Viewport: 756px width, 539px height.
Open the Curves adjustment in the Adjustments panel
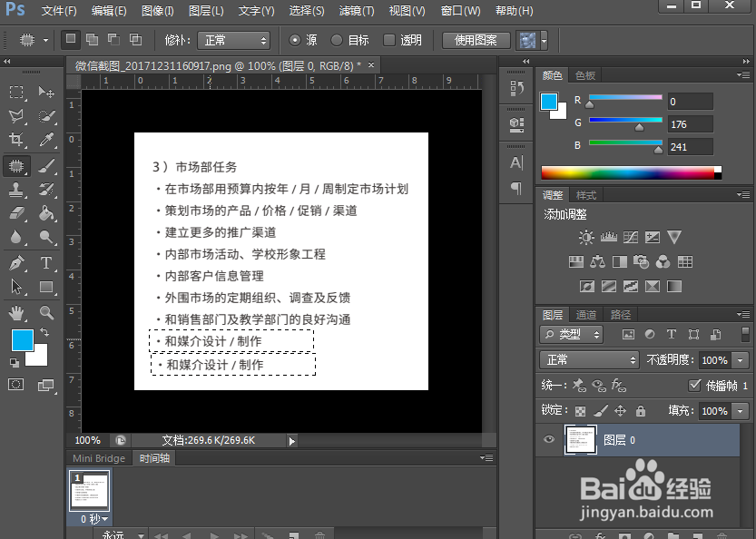pyautogui.click(x=630, y=236)
